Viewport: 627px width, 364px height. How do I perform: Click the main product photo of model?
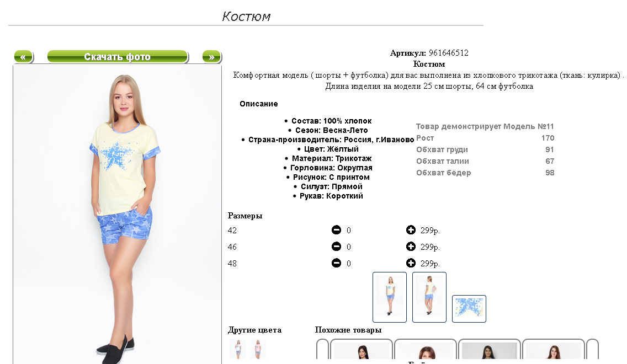point(117,215)
